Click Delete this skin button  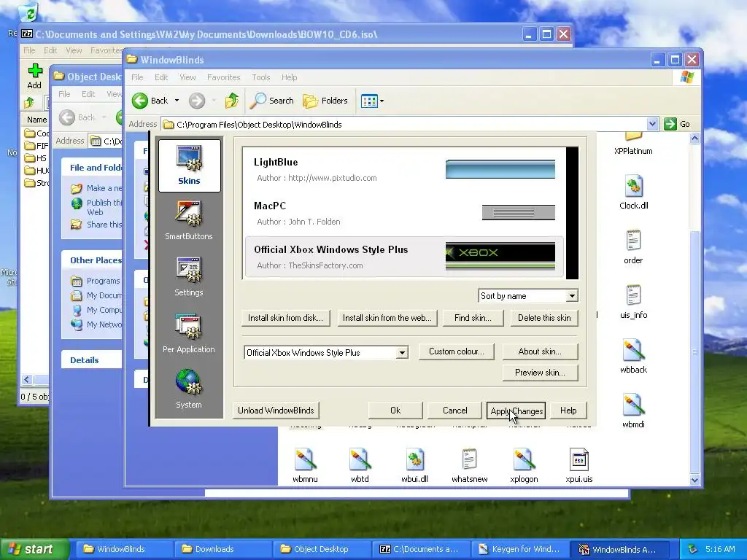coord(544,318)
